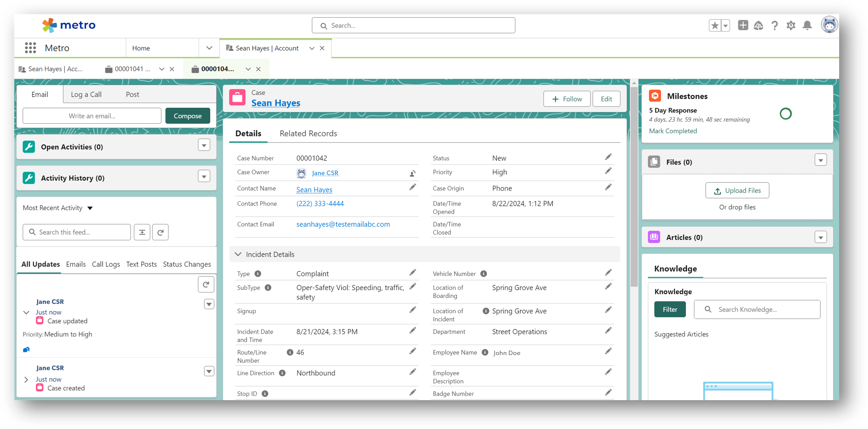Click the expand all feed items icon
Viewport: 868px width, 429px height.
click(x=142, y=232)
